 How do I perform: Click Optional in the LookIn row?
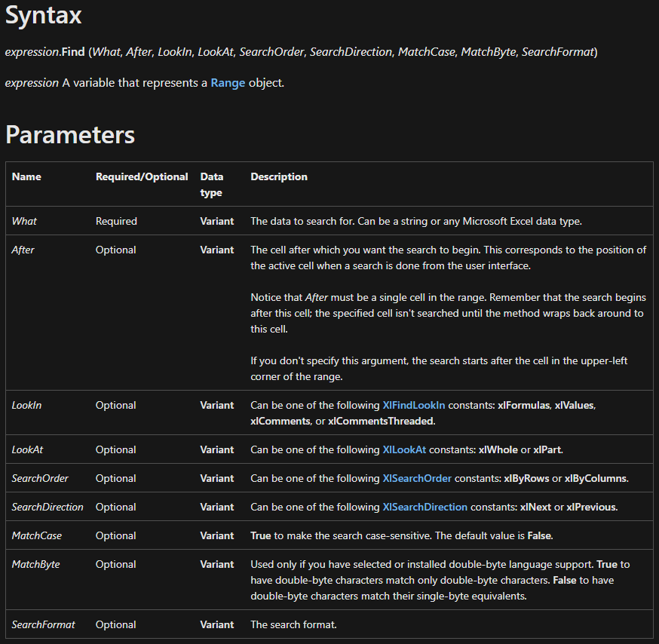115,405
